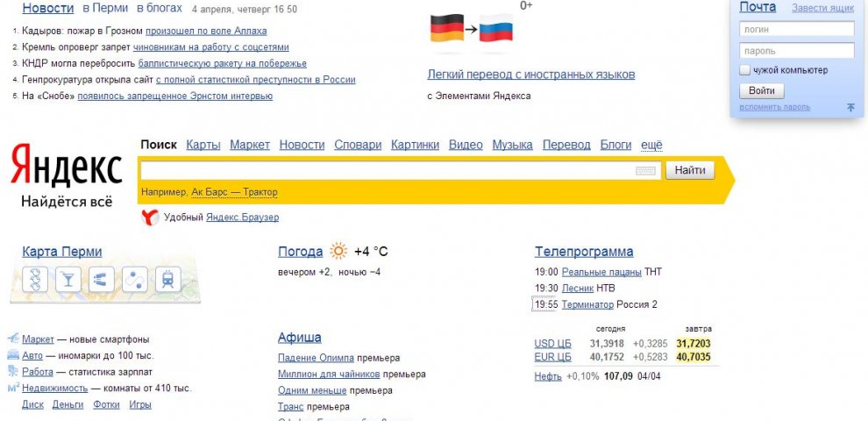Screen dimensions: 868x421
Task: Click the Реальные пацаны TV listing
Action: point(601,272)
